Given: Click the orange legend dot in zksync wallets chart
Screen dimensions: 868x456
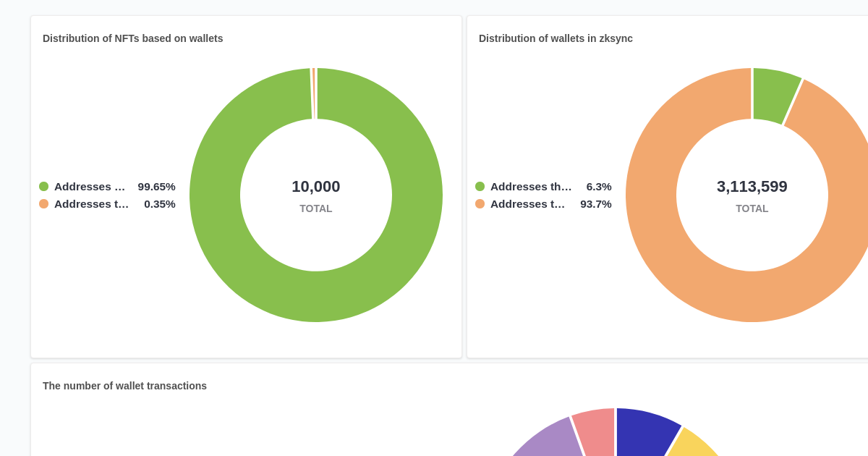Looking at the screenshot, I should [x=481, y=204].
